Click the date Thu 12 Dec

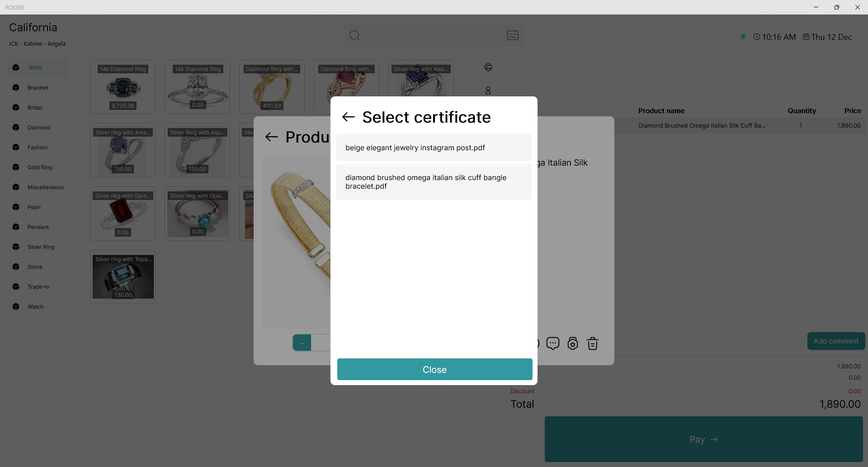(827, 37)
